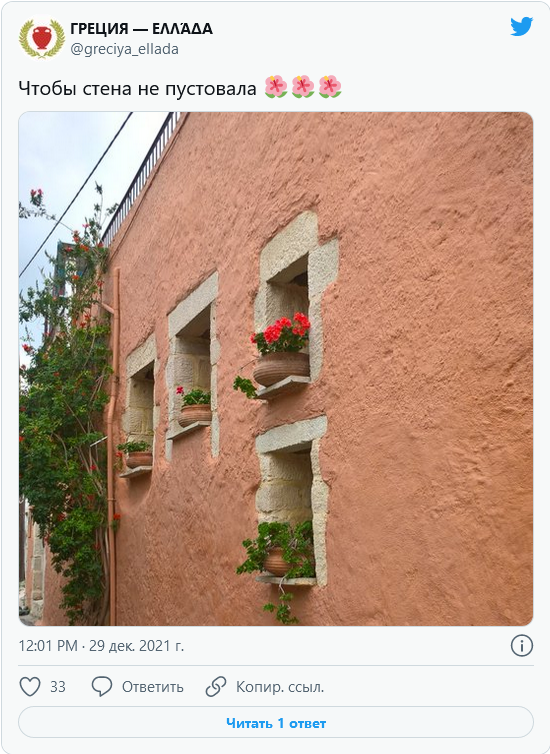Open the ГРЕЦИЯ — ΕΛΛΆΔΑ account name

pos(141,29)
